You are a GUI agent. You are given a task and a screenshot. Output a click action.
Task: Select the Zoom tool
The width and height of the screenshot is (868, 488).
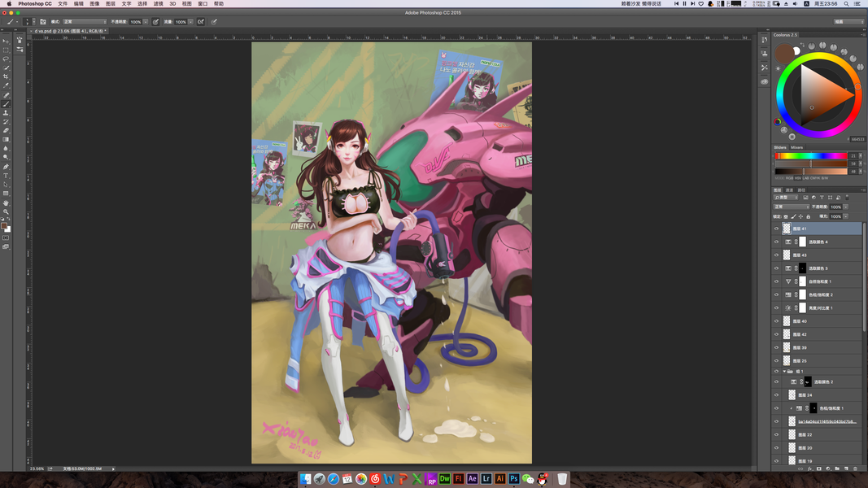point(6,211)
